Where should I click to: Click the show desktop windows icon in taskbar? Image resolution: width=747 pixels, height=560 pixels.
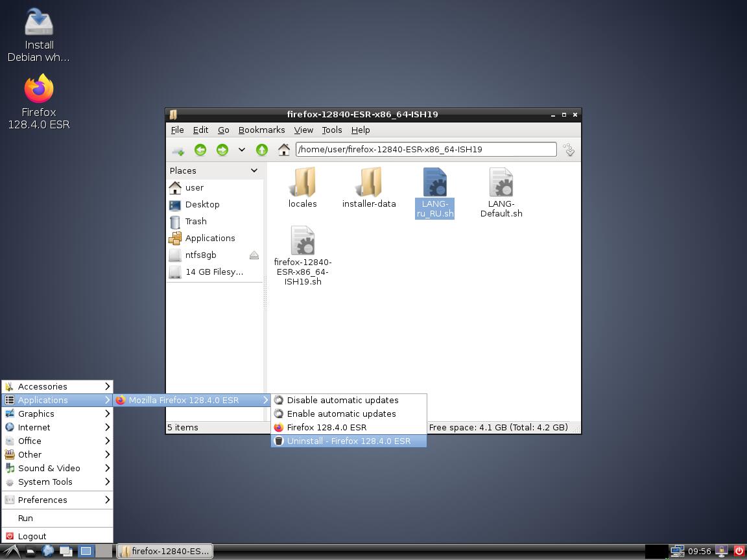(65, 552)
